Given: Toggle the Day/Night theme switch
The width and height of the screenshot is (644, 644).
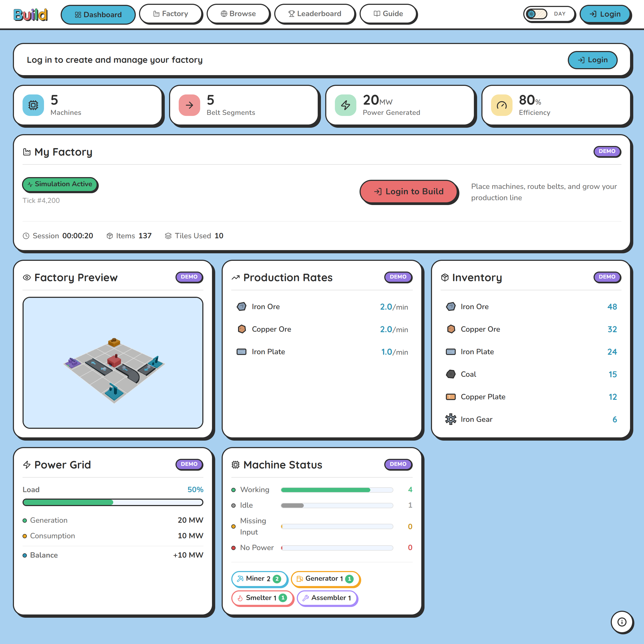Looking at the screenshot, I should pyautogui.click(x=549, y=14).
